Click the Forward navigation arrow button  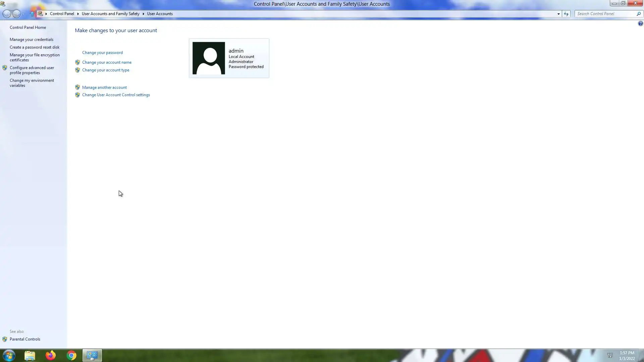(x=16, y=14)
